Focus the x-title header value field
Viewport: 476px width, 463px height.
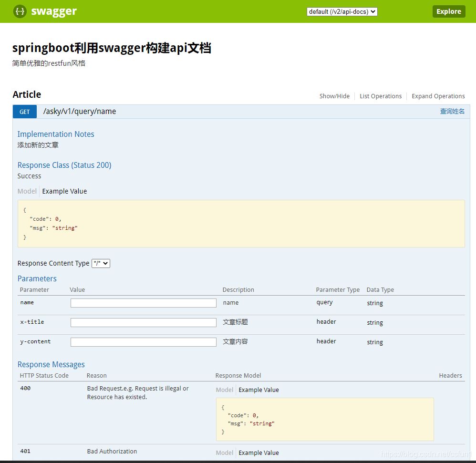pos(143,322)
